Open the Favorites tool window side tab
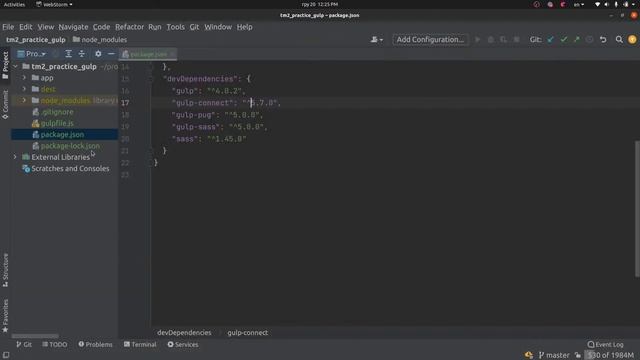 pyautogui.click(x=5, y=316)
